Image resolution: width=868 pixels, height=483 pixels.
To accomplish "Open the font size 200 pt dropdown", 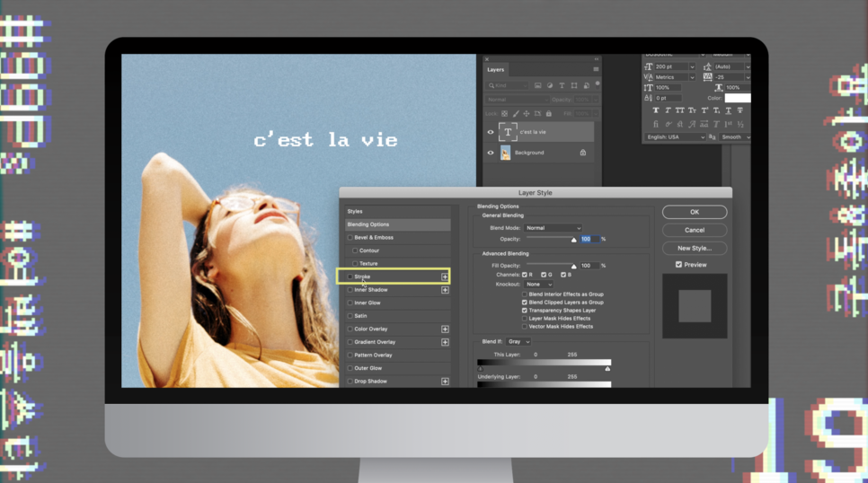I will click(x=691, y=66).
